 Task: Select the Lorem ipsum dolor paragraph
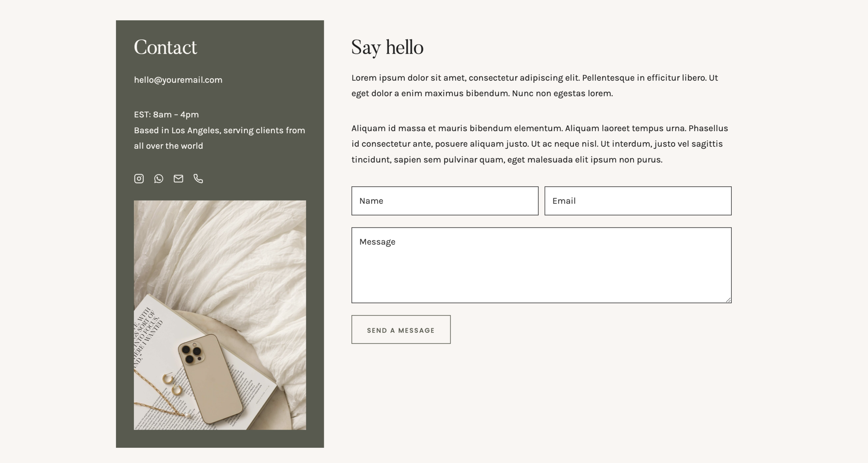click(x=535, y=85)
